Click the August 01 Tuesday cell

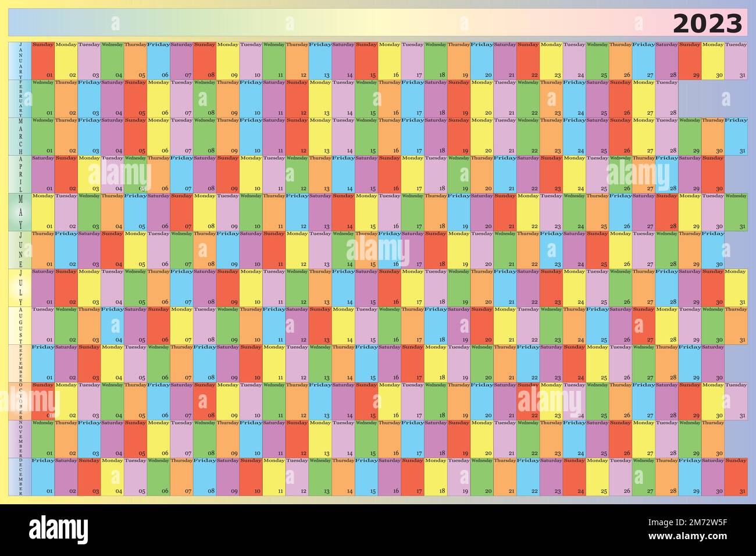coord(43,325)
